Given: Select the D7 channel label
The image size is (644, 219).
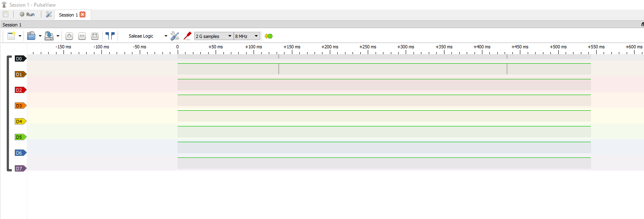Looking at the screenshot, I should (20, 168).
